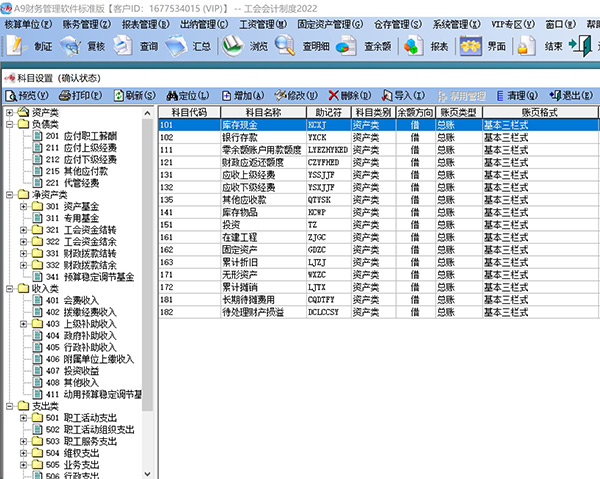Click the 查询 query toolbar icon
This screenshot has width=600, height=479.
(x=136, y=45)
